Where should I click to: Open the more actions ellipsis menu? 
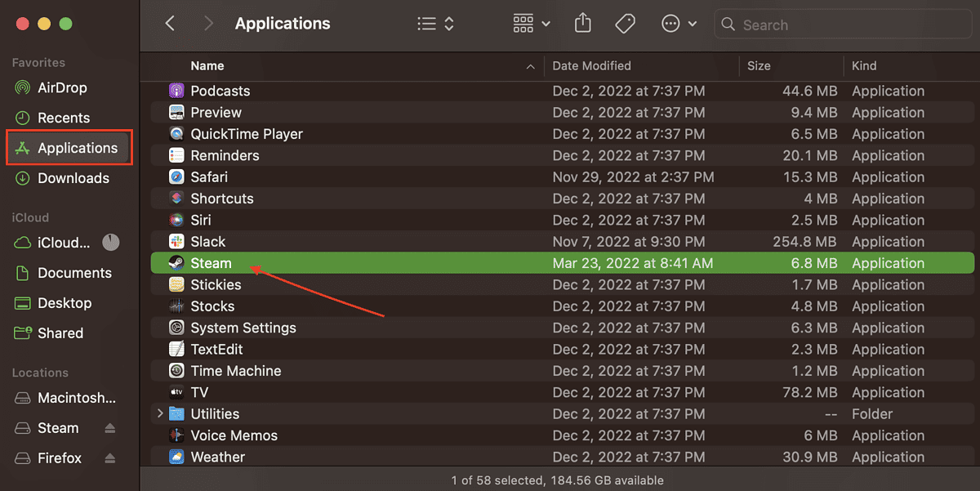(x=679, y=24)
